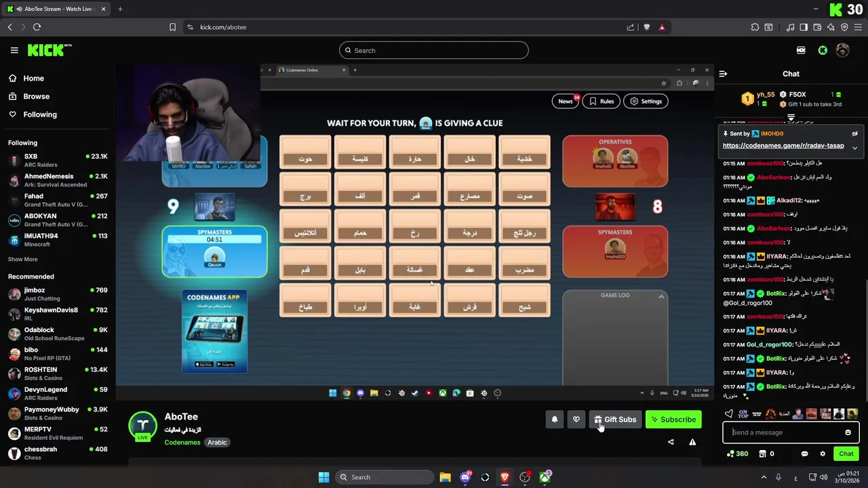
Task: Click the Windows taskbar Search box
Action: (x=384, y=477)
